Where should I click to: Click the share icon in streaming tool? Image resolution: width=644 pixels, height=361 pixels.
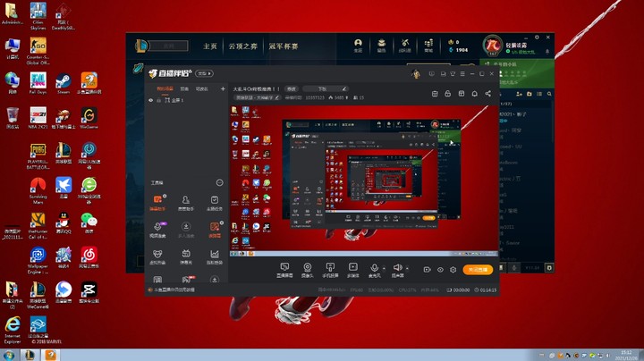pyautogui.click(x=488, y=94)
